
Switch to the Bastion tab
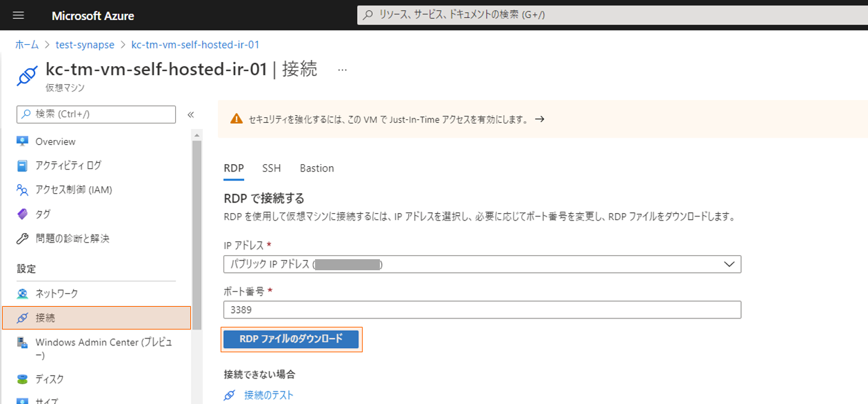(316, 168)
